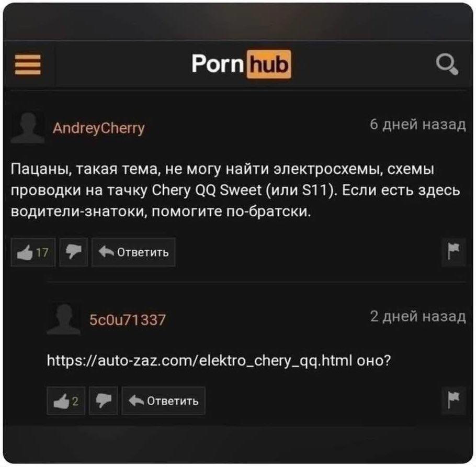Open the hamburger menu

28,64
